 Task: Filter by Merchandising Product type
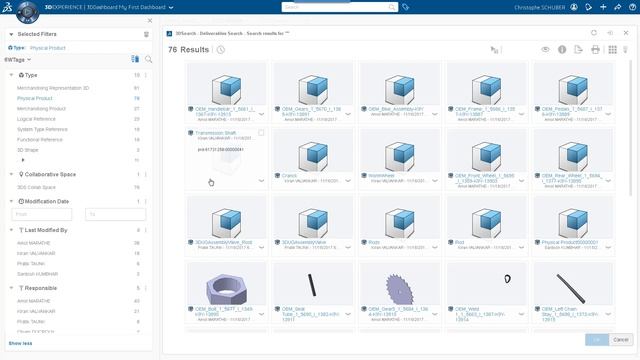coord(41,109)
